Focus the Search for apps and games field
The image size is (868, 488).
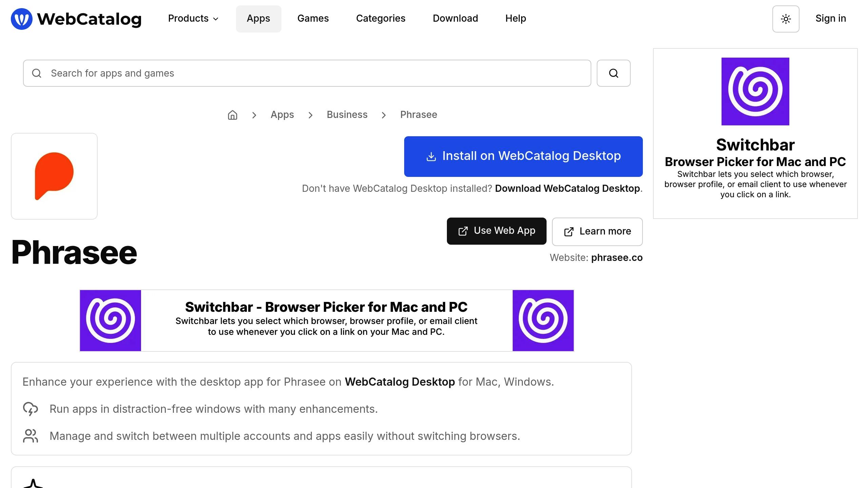(x=307, y=73)
